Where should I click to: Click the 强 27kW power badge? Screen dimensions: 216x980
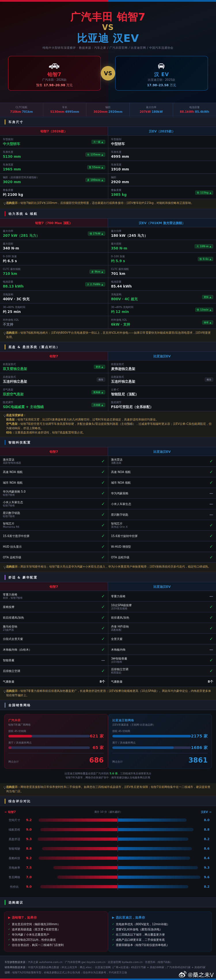[96, 234]
